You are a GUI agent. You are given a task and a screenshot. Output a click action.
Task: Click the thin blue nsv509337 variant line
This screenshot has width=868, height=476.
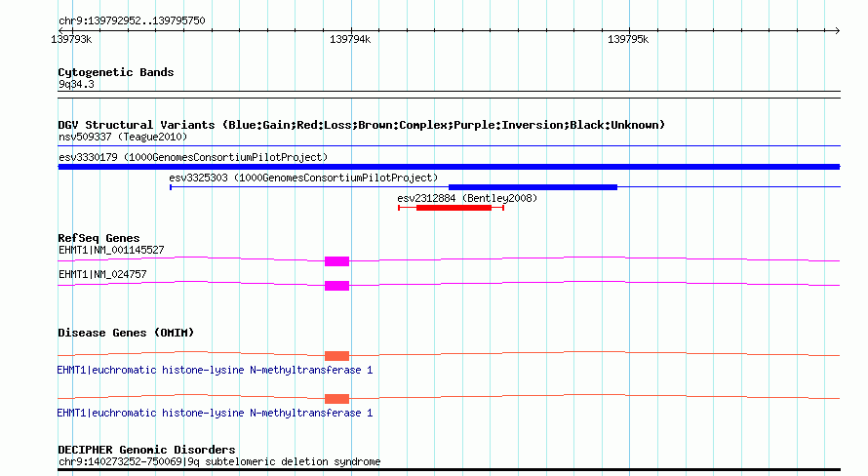pos(449,146)
